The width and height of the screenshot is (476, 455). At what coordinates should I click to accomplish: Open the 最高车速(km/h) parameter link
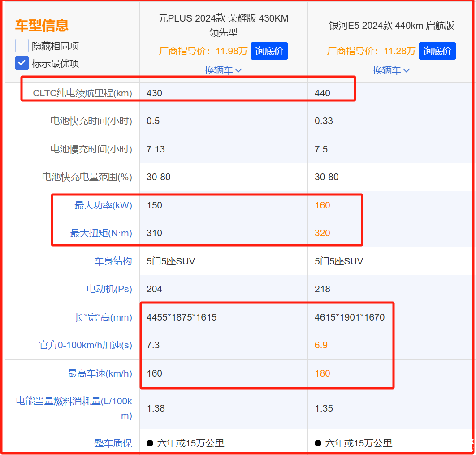(100, 373)
